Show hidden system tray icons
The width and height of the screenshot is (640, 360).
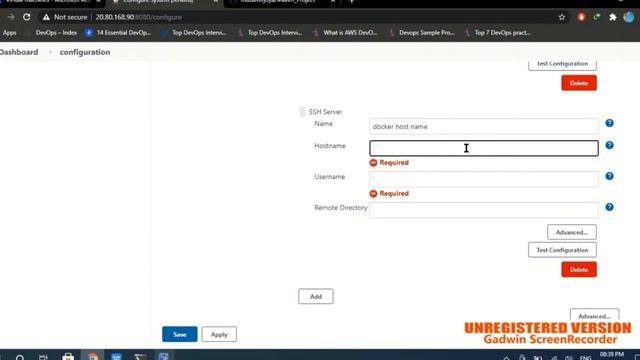[507, 358]
